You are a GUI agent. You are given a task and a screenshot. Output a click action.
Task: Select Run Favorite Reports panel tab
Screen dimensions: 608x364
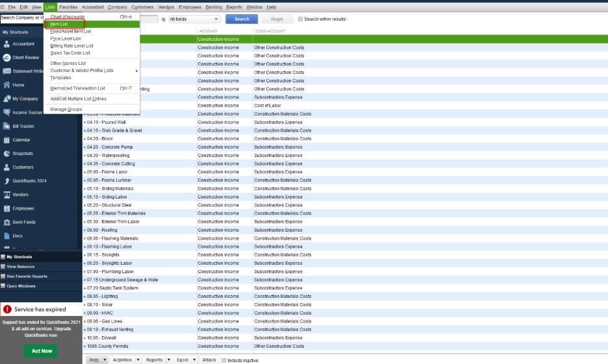coord(41,276)
